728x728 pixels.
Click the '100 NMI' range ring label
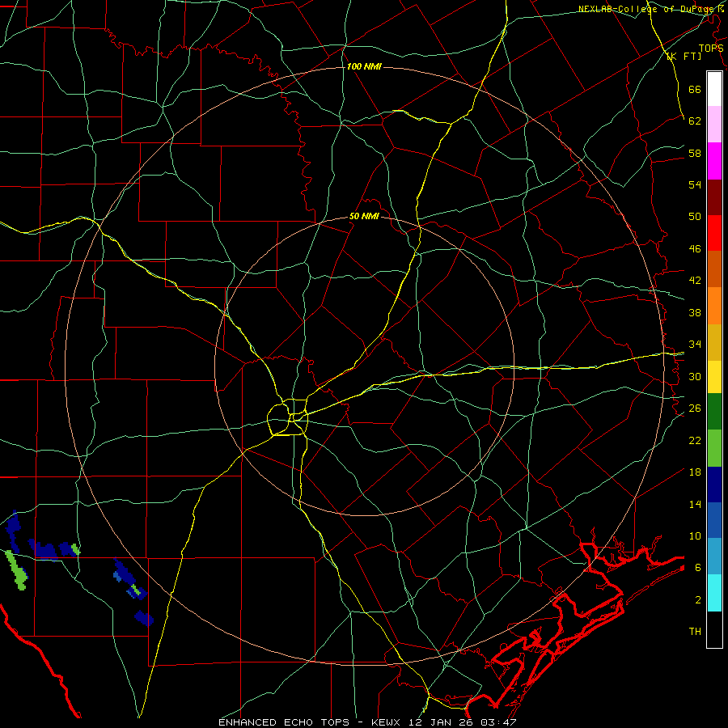364,66
